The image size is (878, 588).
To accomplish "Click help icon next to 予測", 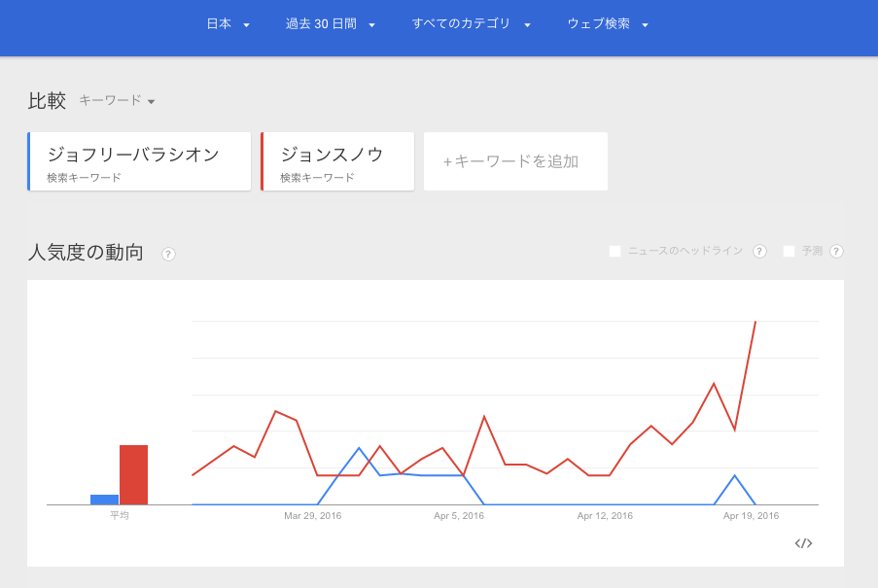I will click(836, 251).
